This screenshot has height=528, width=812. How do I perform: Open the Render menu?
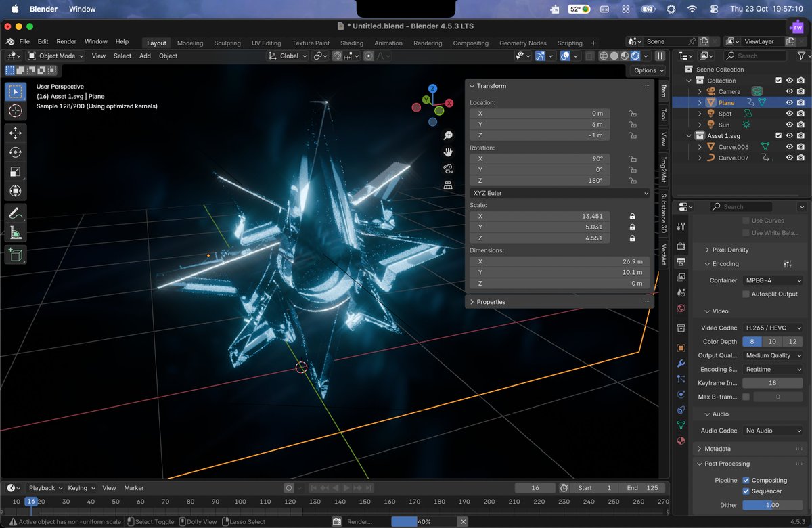click(66, 42)
